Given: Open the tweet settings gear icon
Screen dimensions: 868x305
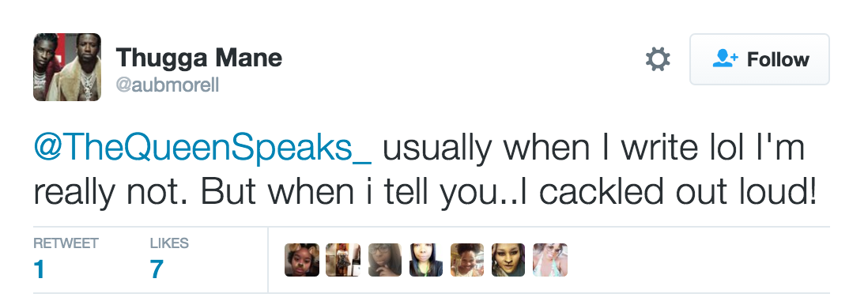Looking at the screenshot, I should (x=658, y=59).
